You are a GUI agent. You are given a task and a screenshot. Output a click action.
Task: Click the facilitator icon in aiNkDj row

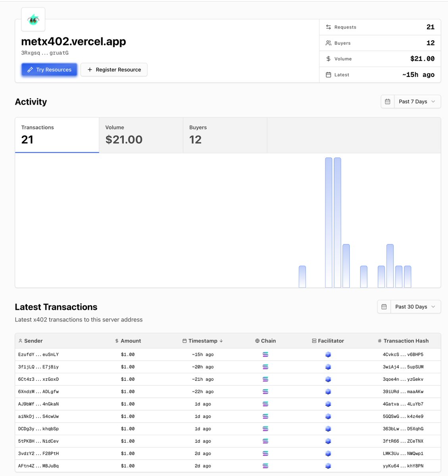[x=328, y=416]
